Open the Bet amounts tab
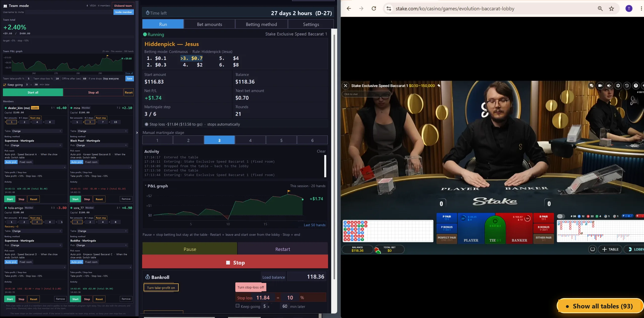The image size is (644, 318). [x=210, y=24]
